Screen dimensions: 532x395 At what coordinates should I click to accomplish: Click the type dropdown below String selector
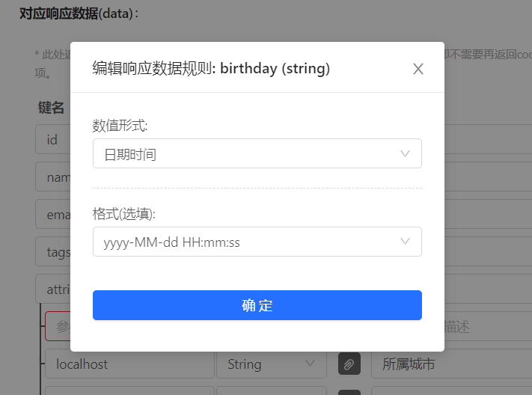[272, 391]
